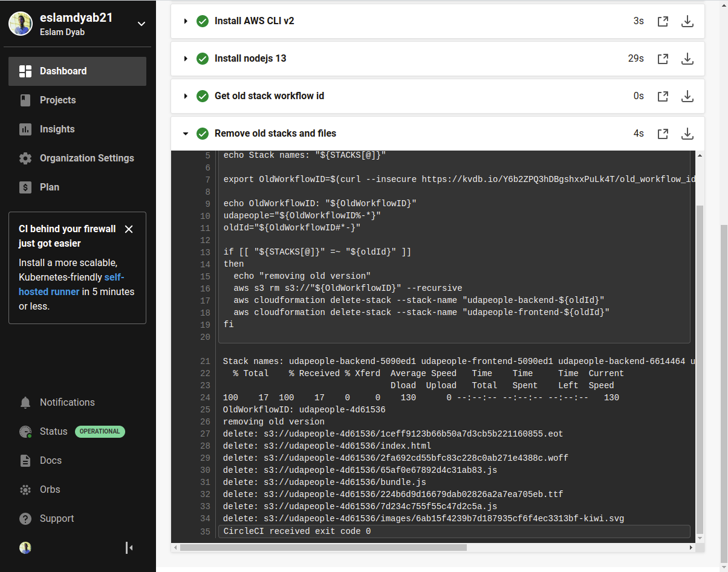Click the Plan dollar icon
Screen dimensions: 728x572
pyautogui.click(x=25, y=187)
